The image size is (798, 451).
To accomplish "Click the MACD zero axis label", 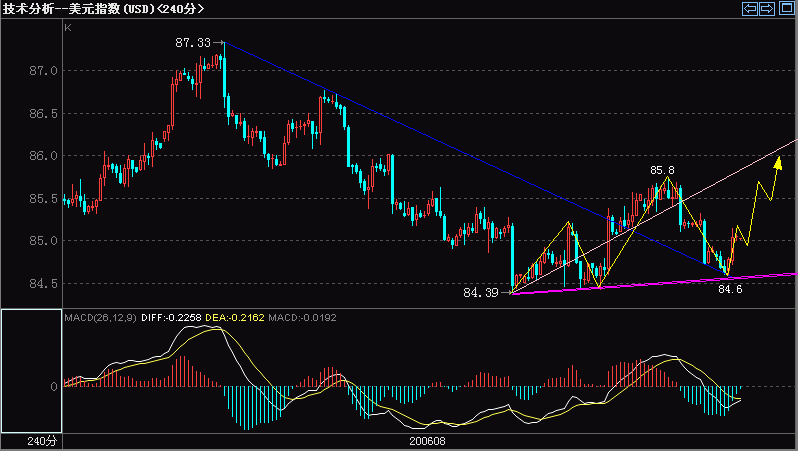I will [x=54, y=387].
